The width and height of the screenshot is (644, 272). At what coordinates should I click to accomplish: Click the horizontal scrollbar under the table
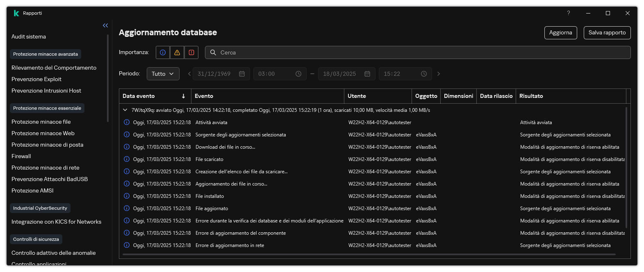coord(369,254)
